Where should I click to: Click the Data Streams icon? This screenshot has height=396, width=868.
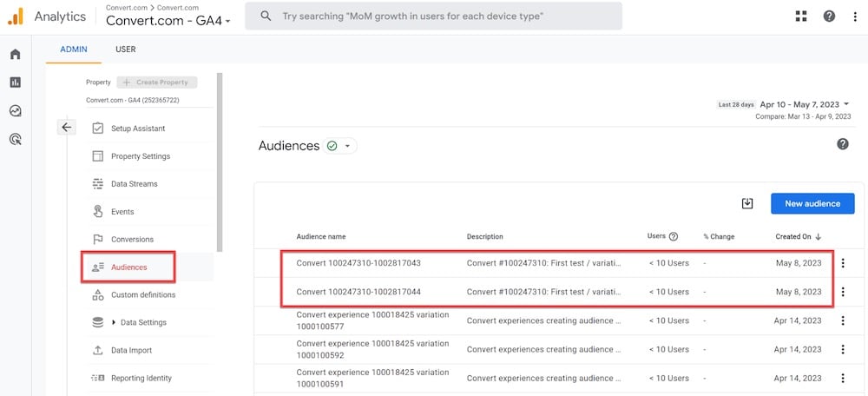pyautogui.click(x=98, y=184)
